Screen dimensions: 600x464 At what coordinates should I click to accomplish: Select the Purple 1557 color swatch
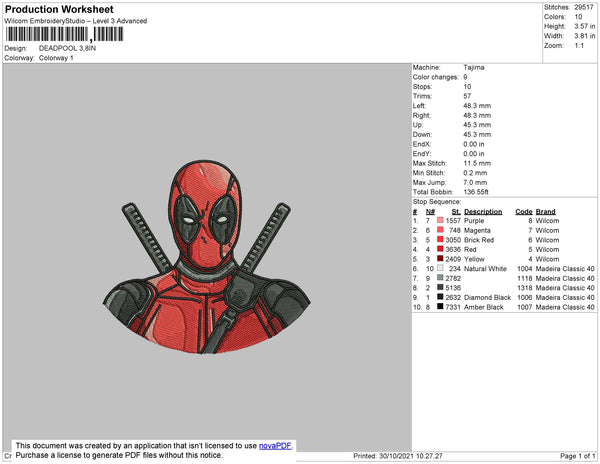[x=440, y=220]
